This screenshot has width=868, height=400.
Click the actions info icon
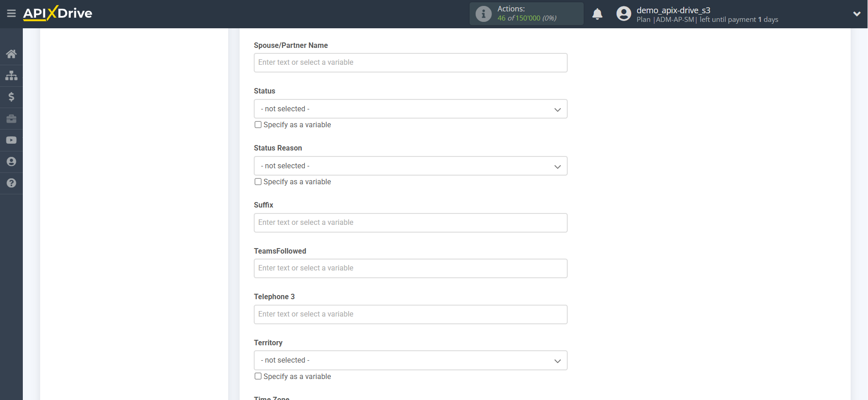coord(483,14)
